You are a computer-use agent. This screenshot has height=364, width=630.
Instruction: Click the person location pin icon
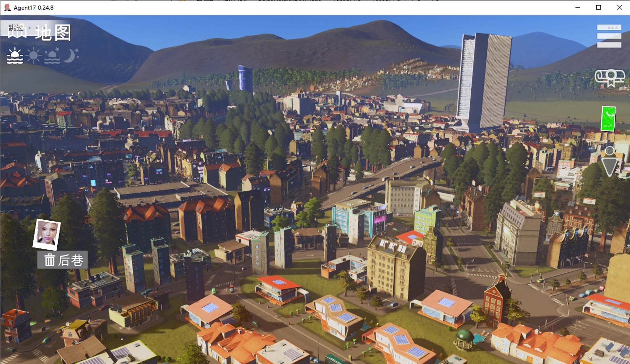610,162
